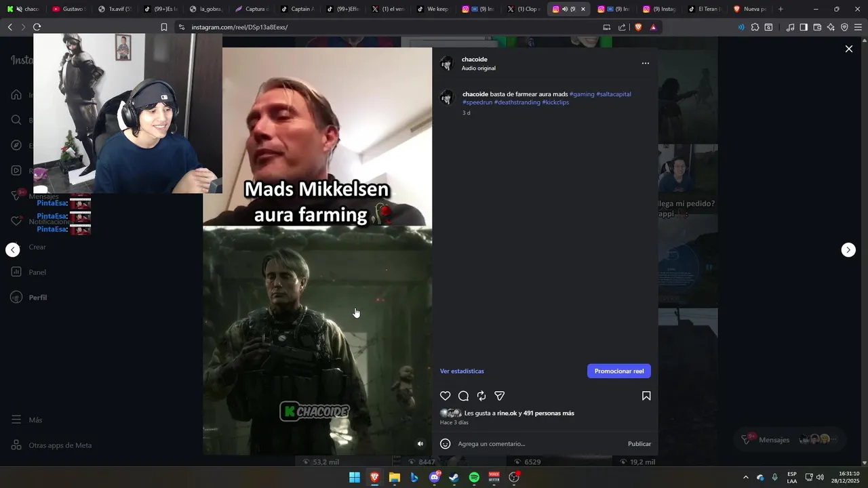The height and width of the screenshot is (488, 868).
Task: Open the floating Mensajes panel
Action: (790, 440)
